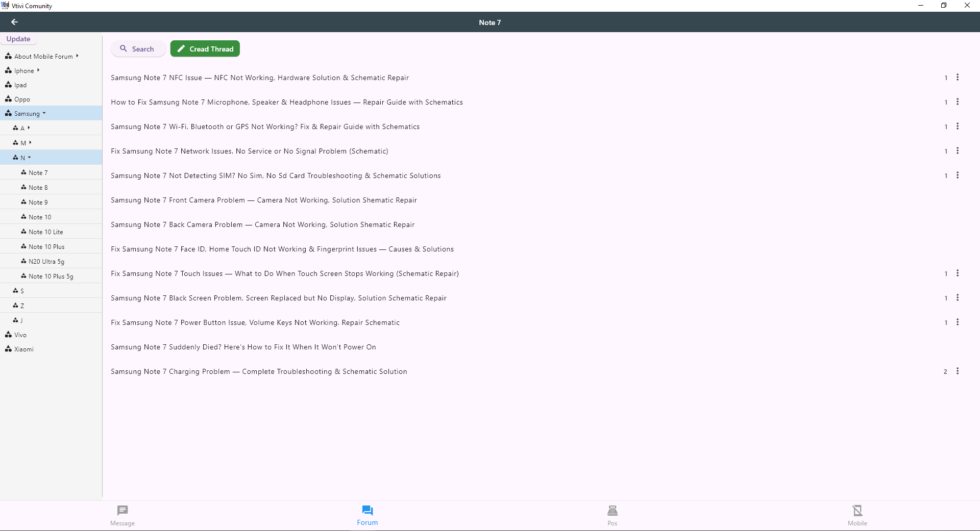Open the Mobile tab icon
Viewport: 980px width, 531px height.
(857, 511)
